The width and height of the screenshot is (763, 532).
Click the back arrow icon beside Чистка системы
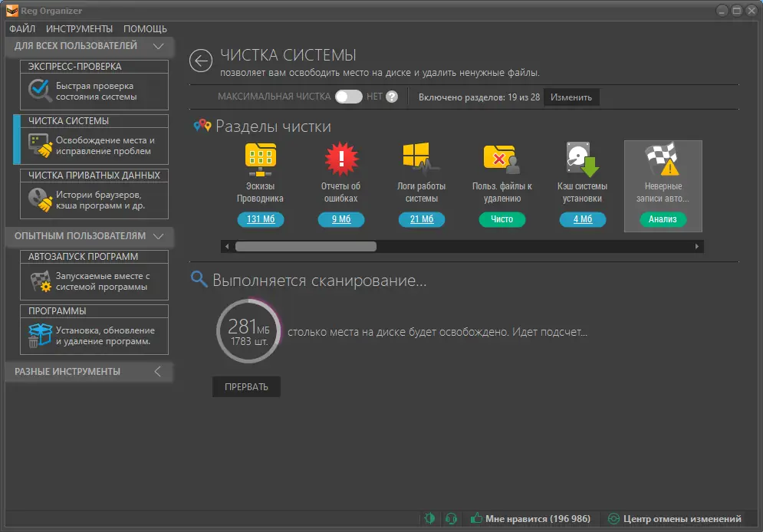click(200, 61)
